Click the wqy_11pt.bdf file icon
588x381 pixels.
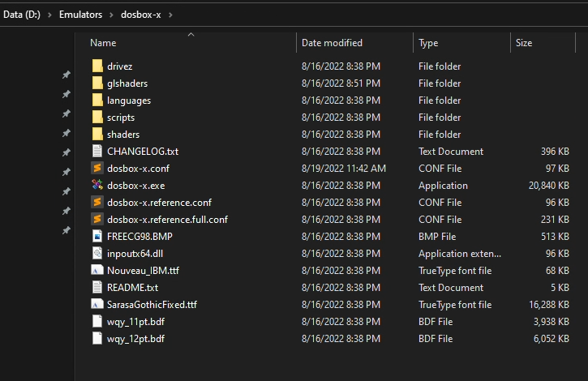(x=97, y=321)
